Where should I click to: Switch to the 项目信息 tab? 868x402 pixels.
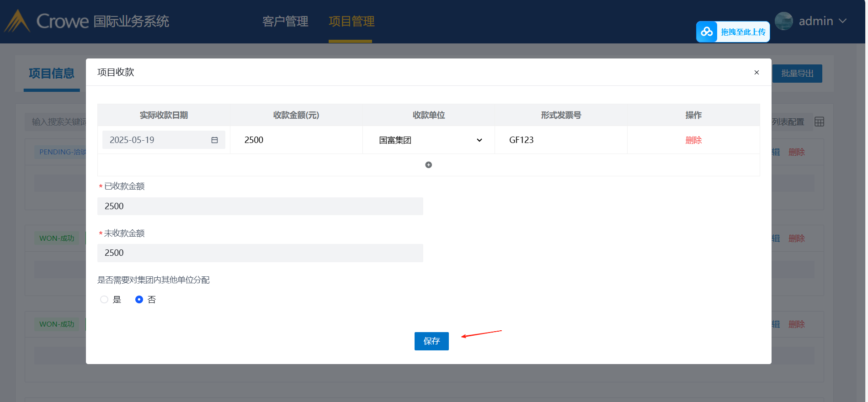tap(52, 74)
